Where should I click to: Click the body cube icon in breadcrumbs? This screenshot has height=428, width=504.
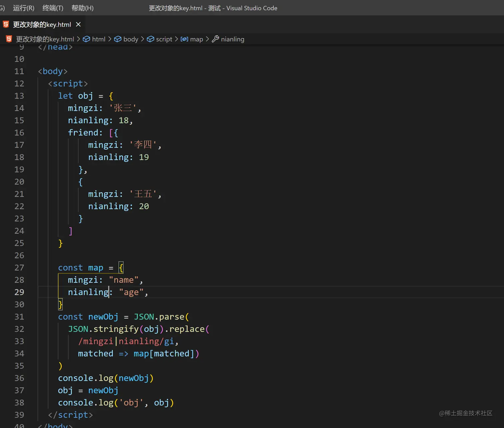[118, 39]
